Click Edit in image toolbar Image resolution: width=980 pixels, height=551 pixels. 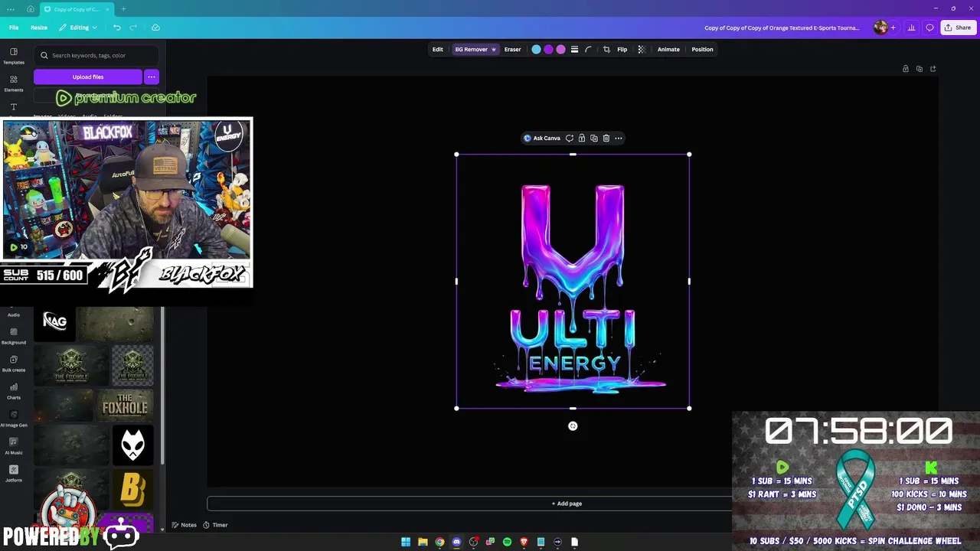[437, 50]
